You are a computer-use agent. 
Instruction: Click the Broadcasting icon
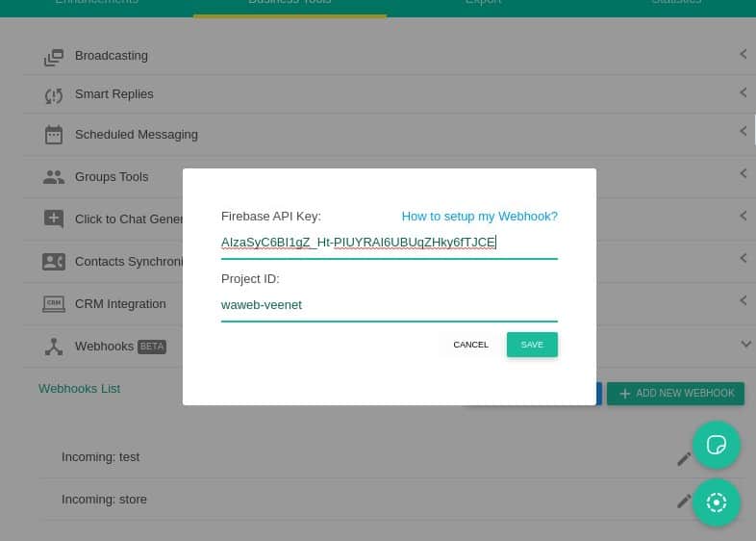(x=54, y=57)
